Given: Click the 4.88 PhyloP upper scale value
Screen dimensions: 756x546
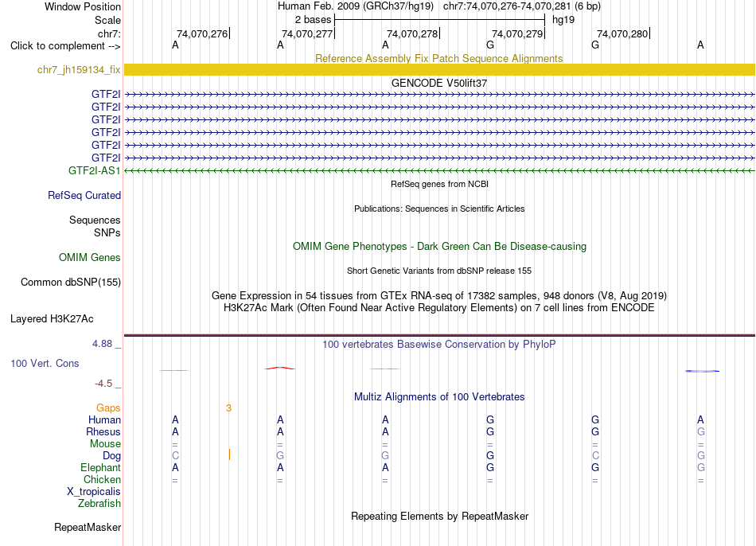Looking at the screenshot, I should (102, 344).
